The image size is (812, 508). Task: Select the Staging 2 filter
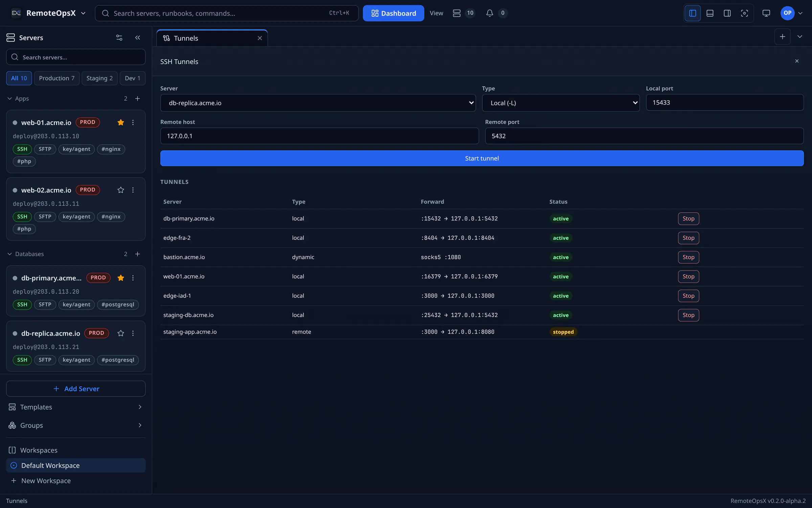pyautogui.click(x=99, y=78)
